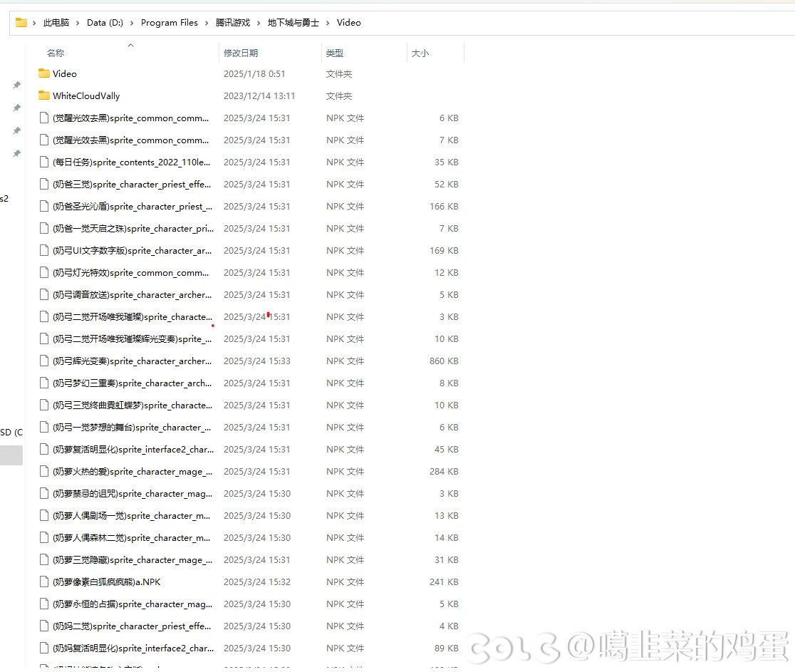Image resolution: width=795 pixels, height=672 pixels.
Task: Click the size value "89 KB"
Action: (446, 648)
